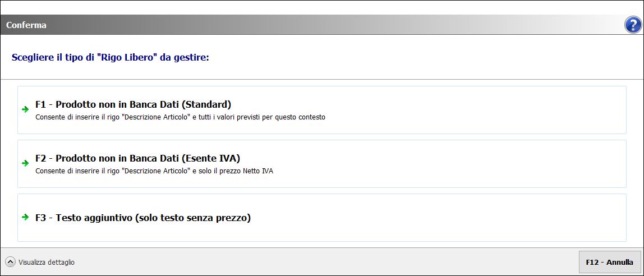This screenshot has width=644, height=276.
Task: Pick "F3 - Testo aggiuntivo" option title
Action: coord(84,218)
